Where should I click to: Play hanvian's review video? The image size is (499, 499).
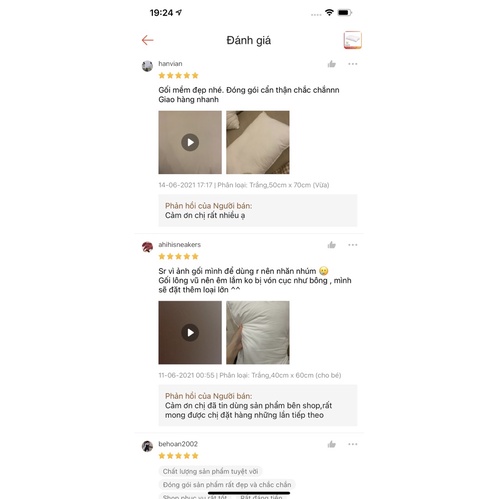(x=190, y=142)
